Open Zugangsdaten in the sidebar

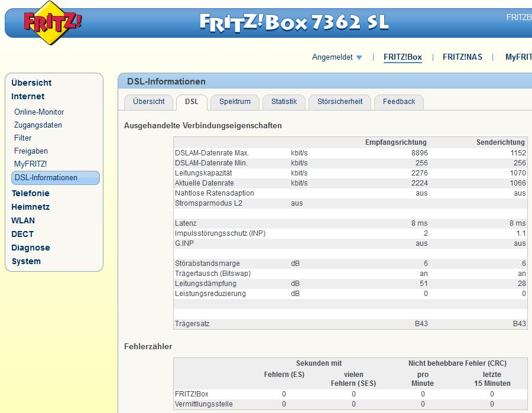point(38,125)
